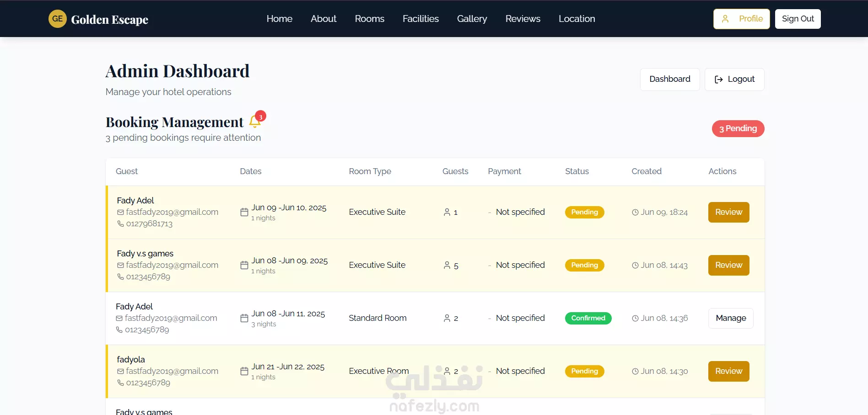Review the Jun 09 -Jun 10 booking
The image size is (868, 415).
[729, 212]
